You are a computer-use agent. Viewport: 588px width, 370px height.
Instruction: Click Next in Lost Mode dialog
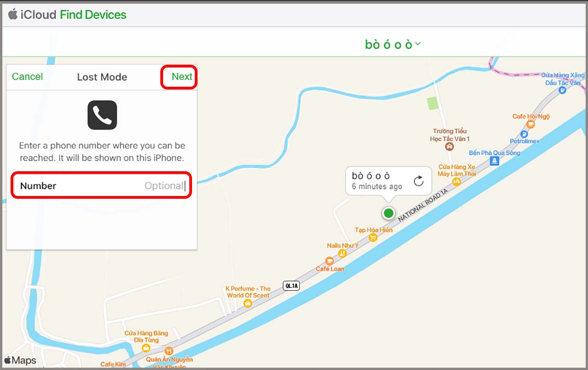(182, 77)
